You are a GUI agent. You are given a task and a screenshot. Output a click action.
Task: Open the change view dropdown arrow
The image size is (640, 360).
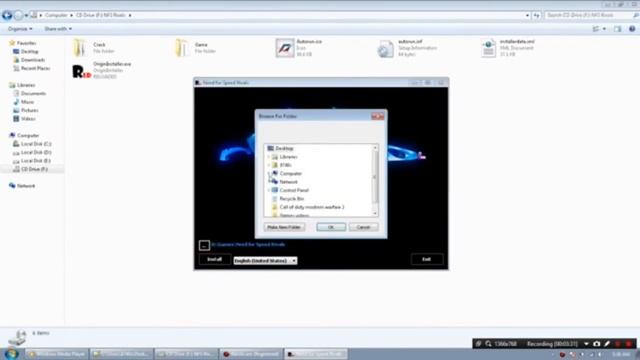pyautogui.click(x=604, y=29)
